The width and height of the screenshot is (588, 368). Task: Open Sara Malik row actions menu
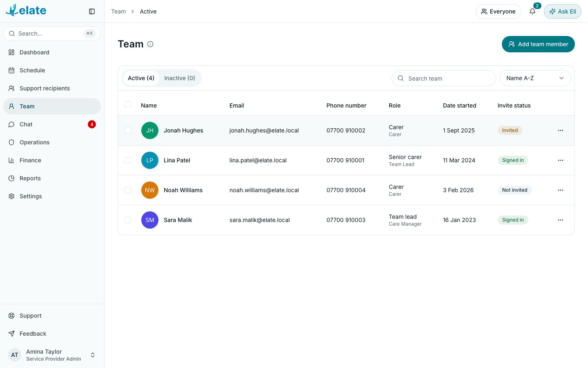pos(561,220)
